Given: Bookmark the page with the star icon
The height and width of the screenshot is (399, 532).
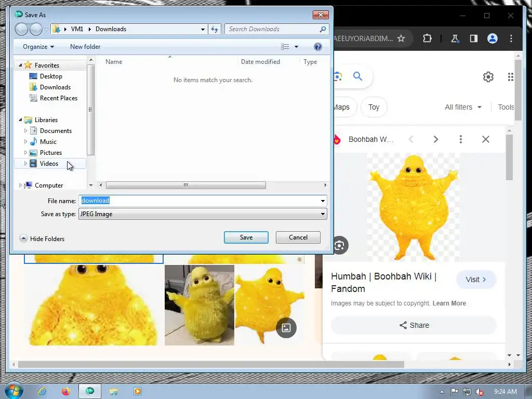Looking at the screenshot, I should pos(401,38).
